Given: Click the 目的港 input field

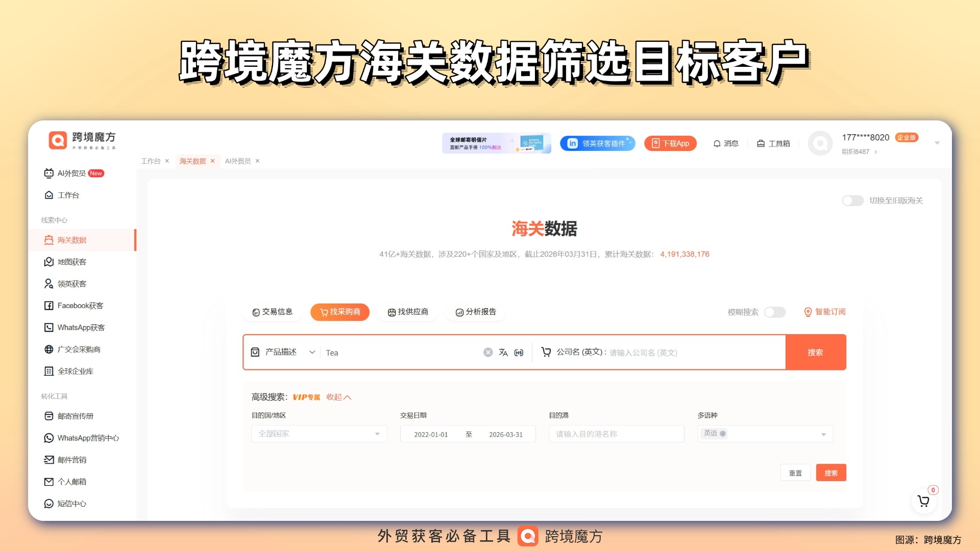Looking at the screenshot, I should (x=616, y=434).
